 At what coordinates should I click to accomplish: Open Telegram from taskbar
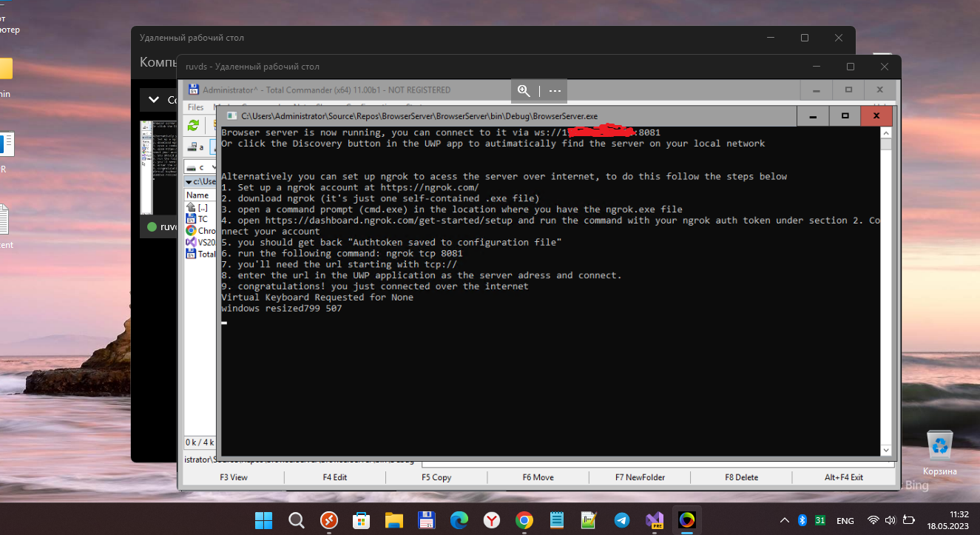pos(622,520)
